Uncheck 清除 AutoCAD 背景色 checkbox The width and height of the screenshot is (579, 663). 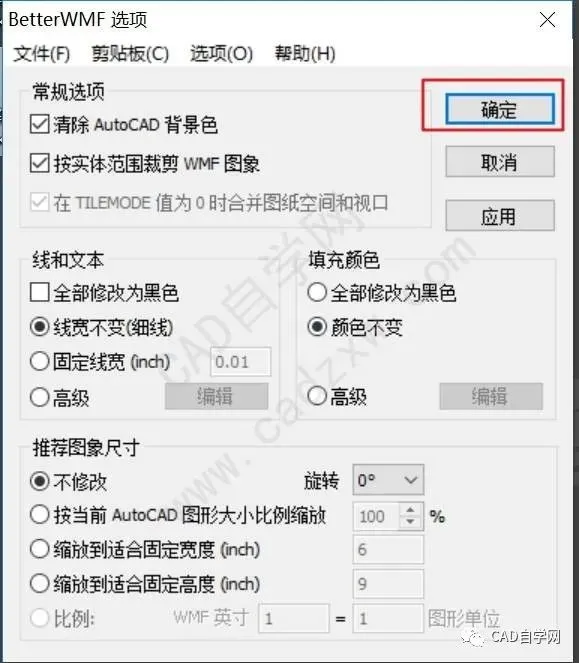coord(39,124)
